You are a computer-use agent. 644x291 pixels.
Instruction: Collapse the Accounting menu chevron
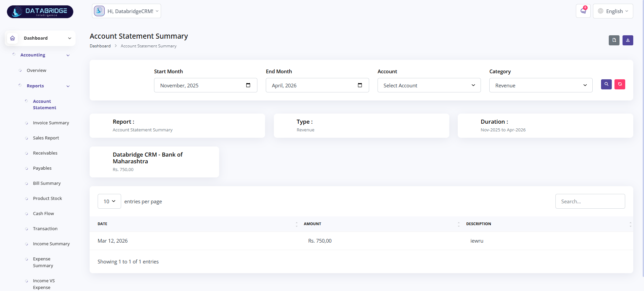tap(68, 55)
